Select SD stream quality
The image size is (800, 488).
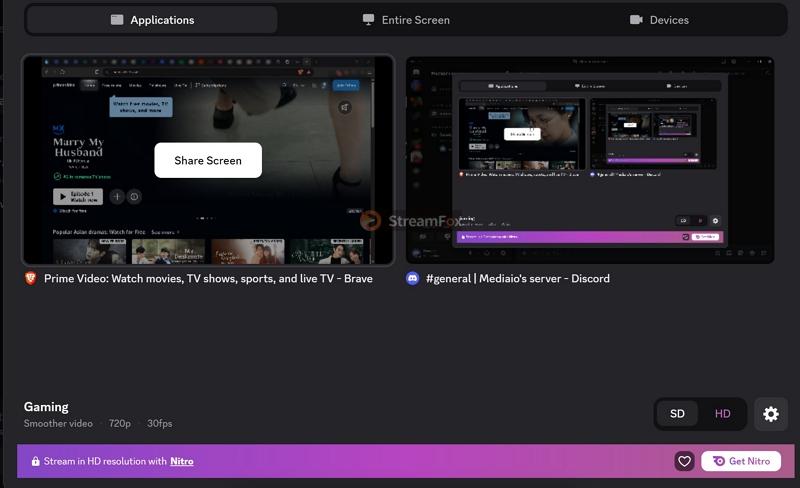(x=677, y=414)
